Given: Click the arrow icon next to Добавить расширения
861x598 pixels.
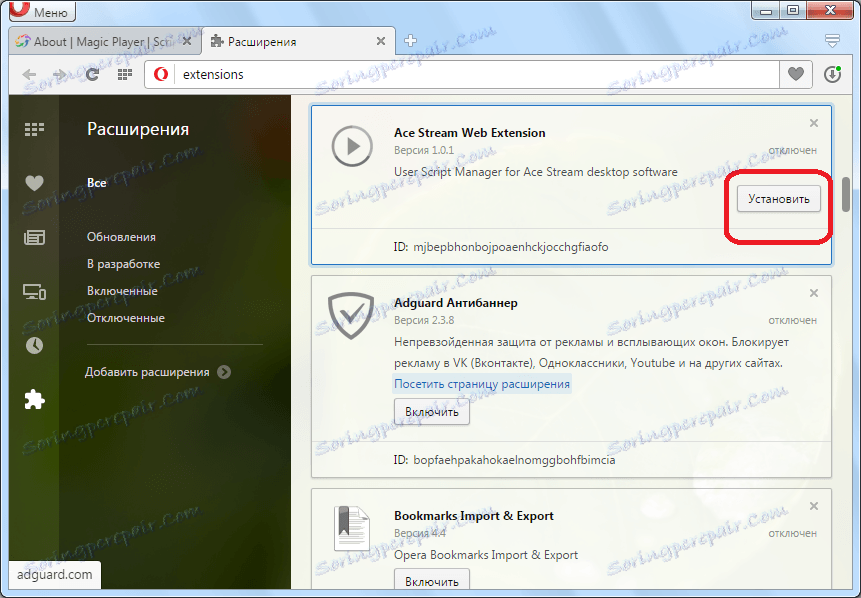Looking at the screenshot, I should 223,372.
